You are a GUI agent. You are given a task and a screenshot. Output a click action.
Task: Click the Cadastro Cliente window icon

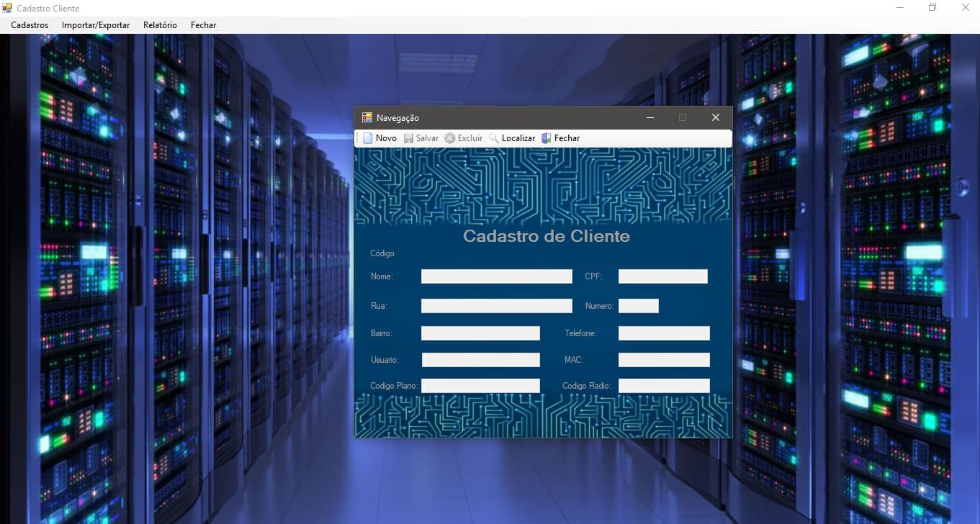[x=6, y=8]
